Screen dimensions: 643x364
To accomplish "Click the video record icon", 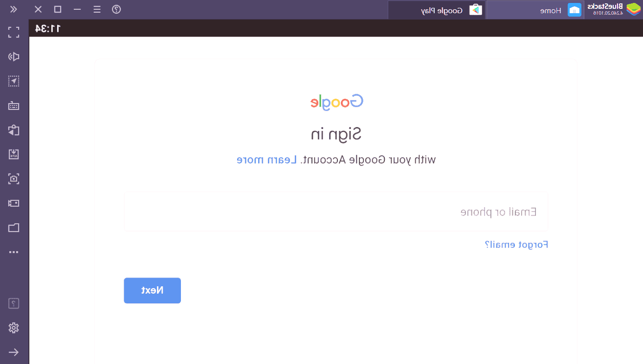I will click(14, 203).
